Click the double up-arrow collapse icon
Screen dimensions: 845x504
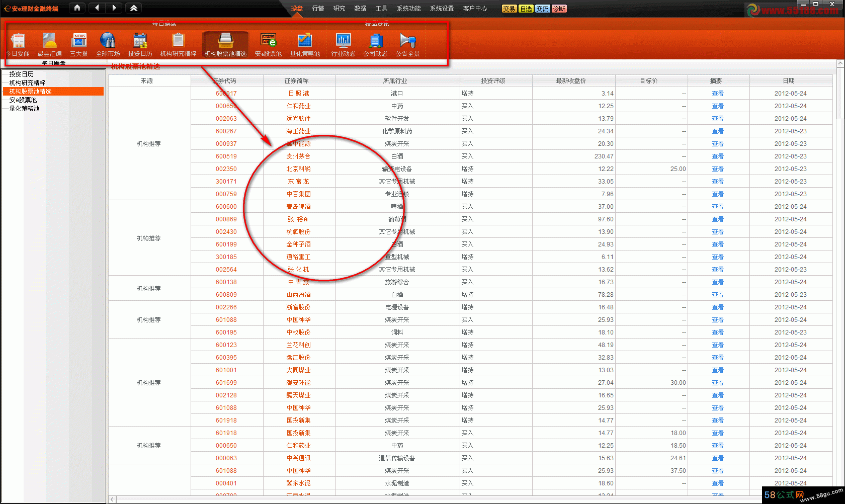coord(134,8)
